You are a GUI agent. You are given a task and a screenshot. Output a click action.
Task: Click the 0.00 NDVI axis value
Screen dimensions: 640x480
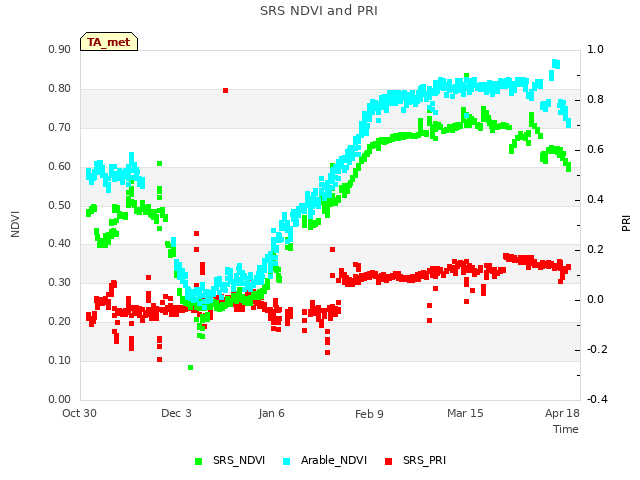tap(60, 399)
